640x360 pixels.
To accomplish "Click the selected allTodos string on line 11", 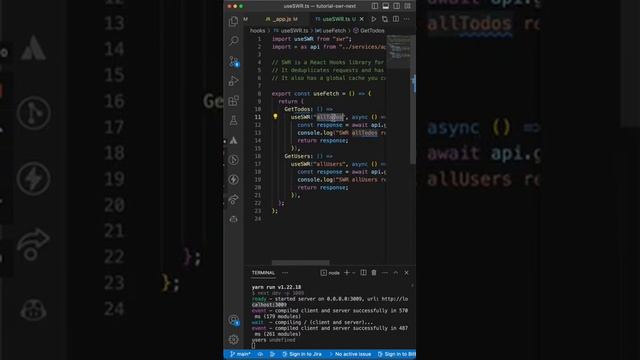I will coord(330,117).
